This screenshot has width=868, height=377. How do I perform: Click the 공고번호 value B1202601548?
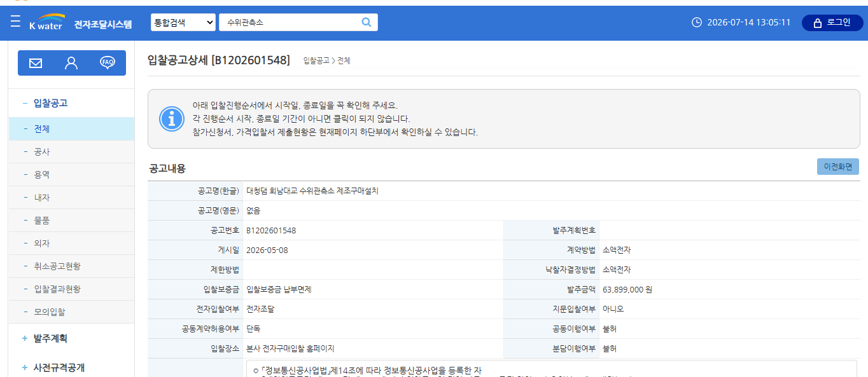(x=271, y=230)
